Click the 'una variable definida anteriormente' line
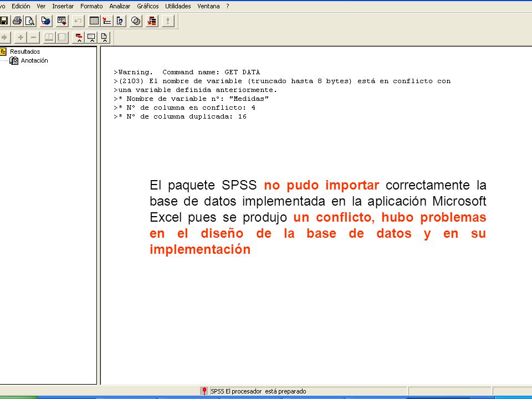 196,90
